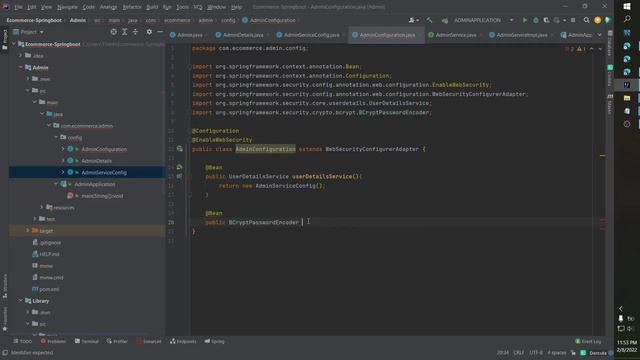Open the VCS menu
Viewport: 640px width, 360px height.
(198, 7)
